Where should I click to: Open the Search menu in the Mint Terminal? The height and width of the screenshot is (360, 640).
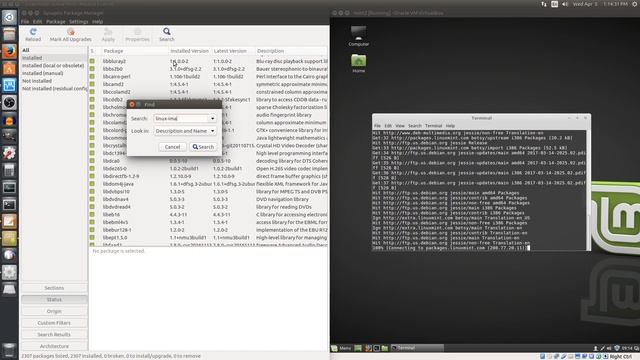tap(414, 126)
